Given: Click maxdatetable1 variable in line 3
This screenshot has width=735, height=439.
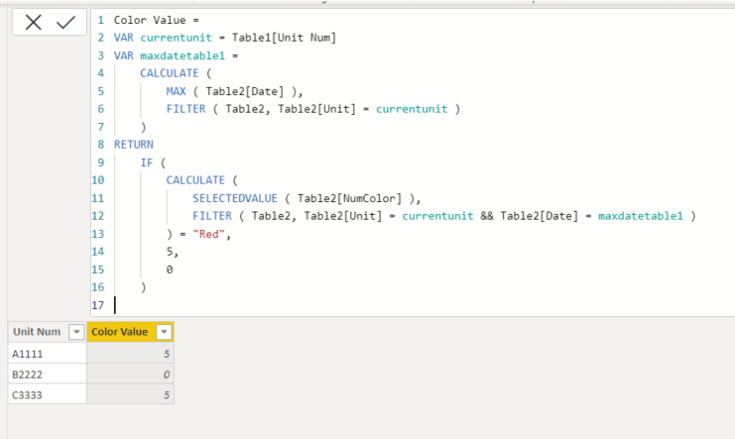Looking at the screenshot, I should pos(182,56).
